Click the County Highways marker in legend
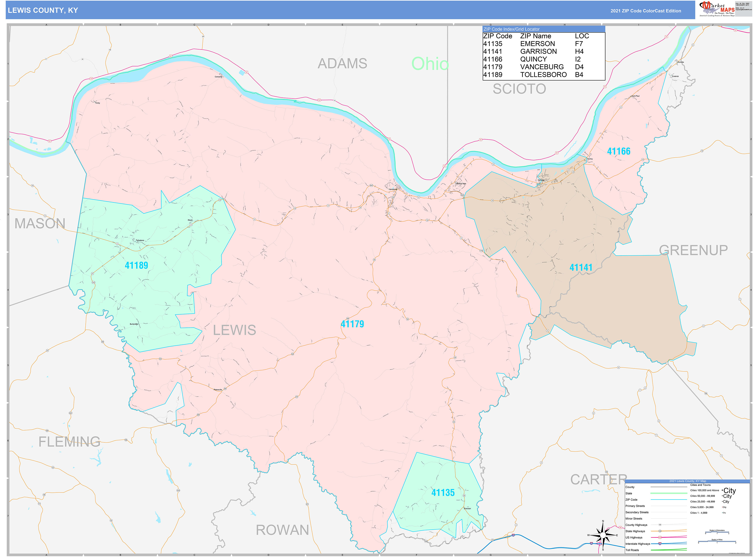The image size is (756, 557). coord(660,525)
